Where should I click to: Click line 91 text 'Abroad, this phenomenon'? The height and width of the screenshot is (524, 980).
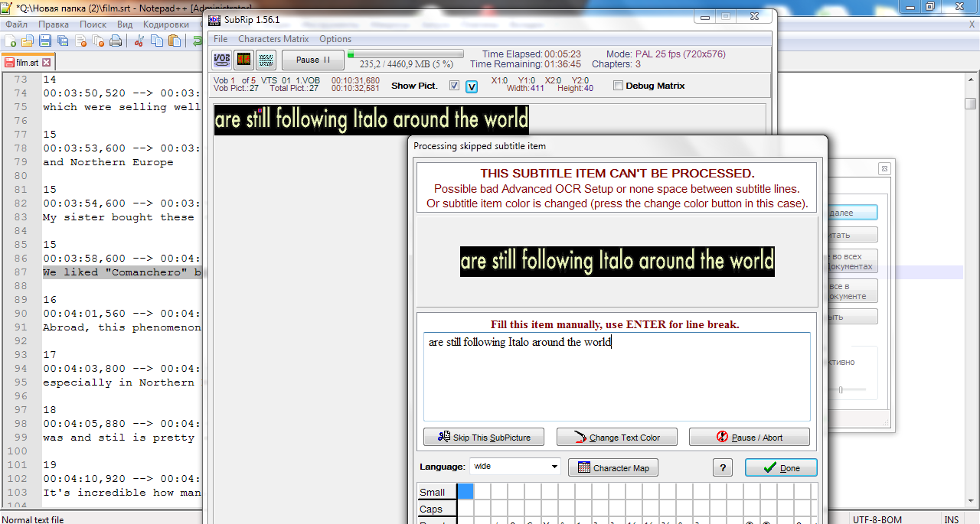[122, 327]
